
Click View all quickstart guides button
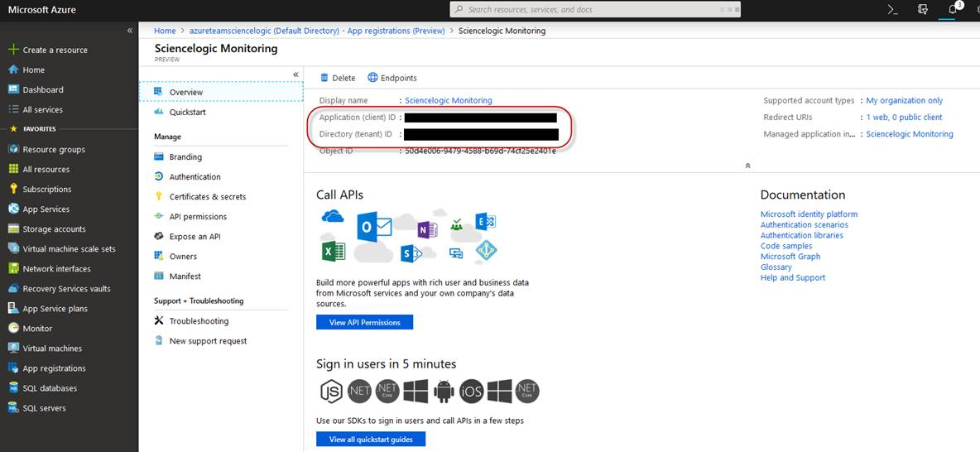[370, 439]
